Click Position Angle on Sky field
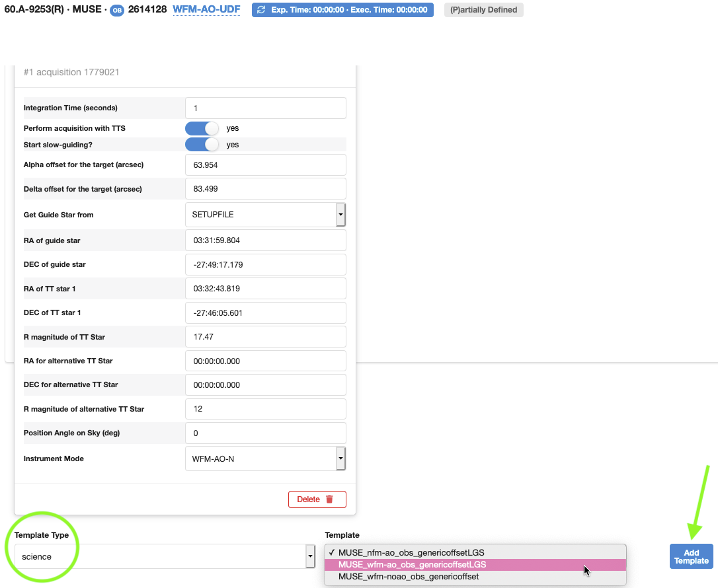The height and width of the screenshot is (588, 718). [266, 433]
